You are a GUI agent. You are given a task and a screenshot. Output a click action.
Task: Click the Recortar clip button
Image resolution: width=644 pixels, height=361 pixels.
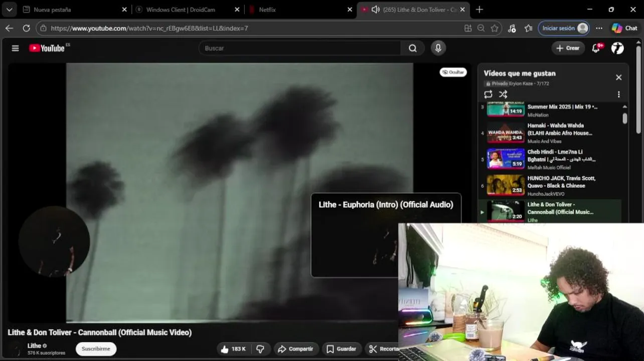(x=383, y=349)
